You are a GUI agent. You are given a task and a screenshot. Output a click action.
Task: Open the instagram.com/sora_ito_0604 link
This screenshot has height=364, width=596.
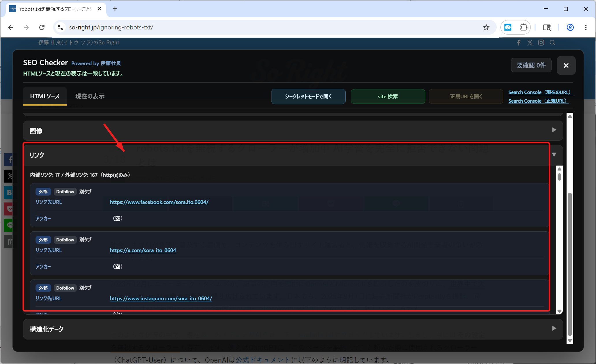tap(161, 299)
